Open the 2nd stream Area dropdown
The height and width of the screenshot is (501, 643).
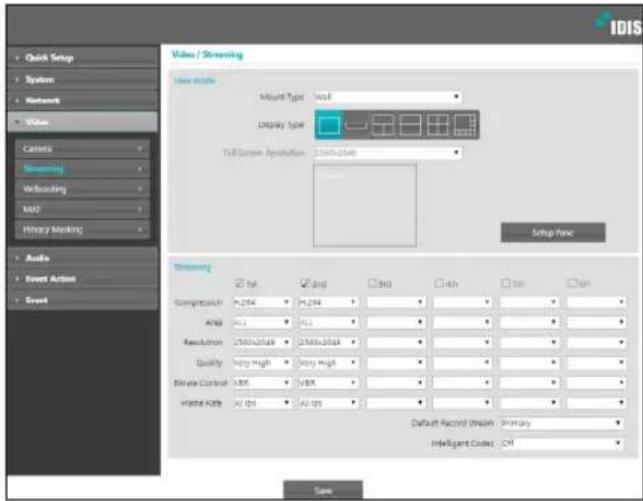pos(328,322)
